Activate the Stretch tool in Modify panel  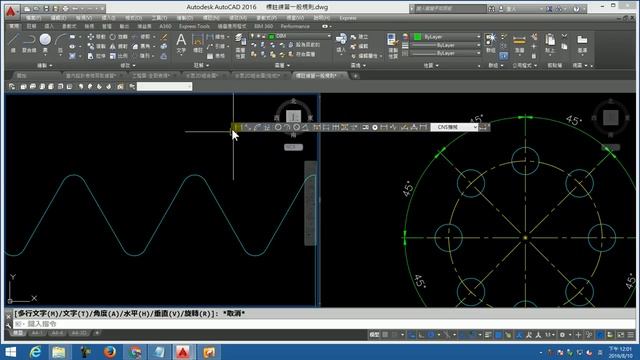coord(96,56)
